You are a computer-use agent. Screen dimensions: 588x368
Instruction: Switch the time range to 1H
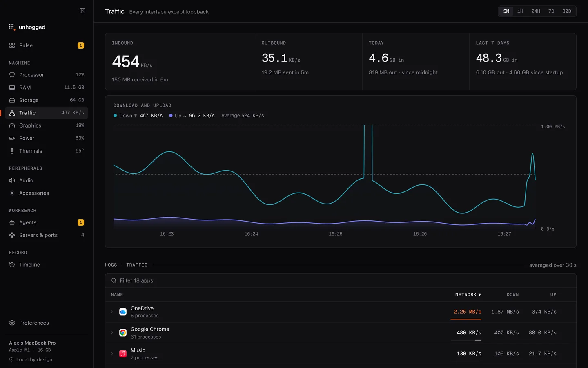tap(520, 11)
